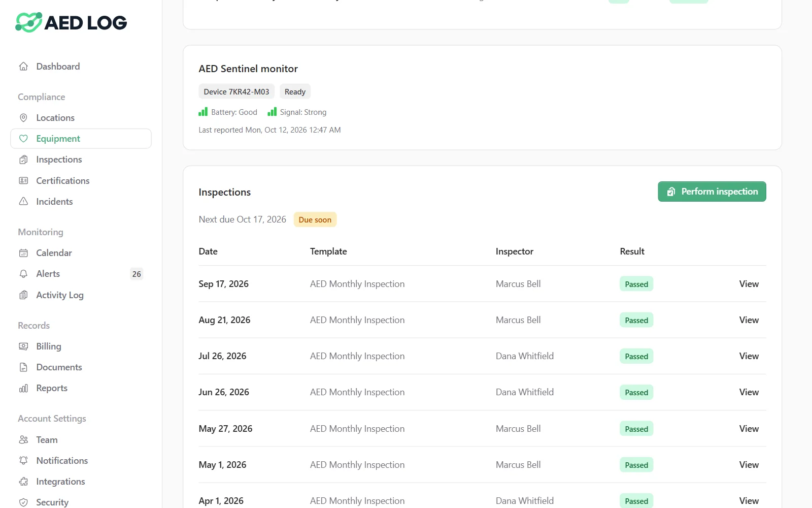Click the Activity Log icon
Viewport: 812px width, 508px height.
click(x=23, y=295)
